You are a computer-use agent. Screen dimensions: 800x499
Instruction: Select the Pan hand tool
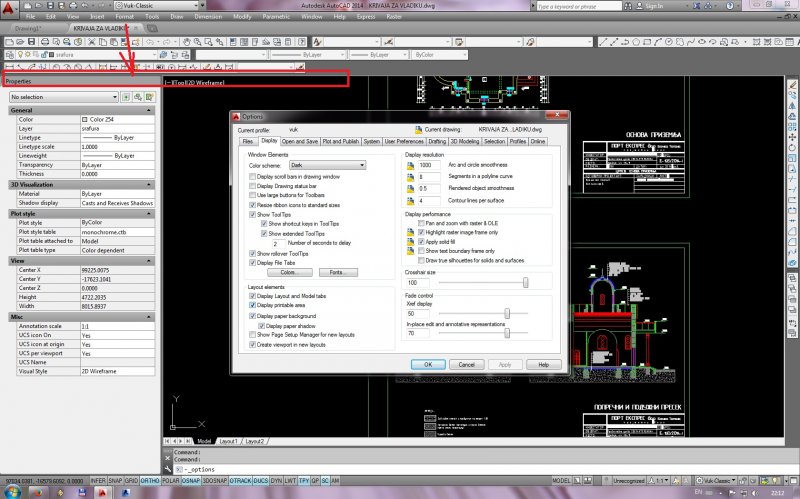coord(187,42)
